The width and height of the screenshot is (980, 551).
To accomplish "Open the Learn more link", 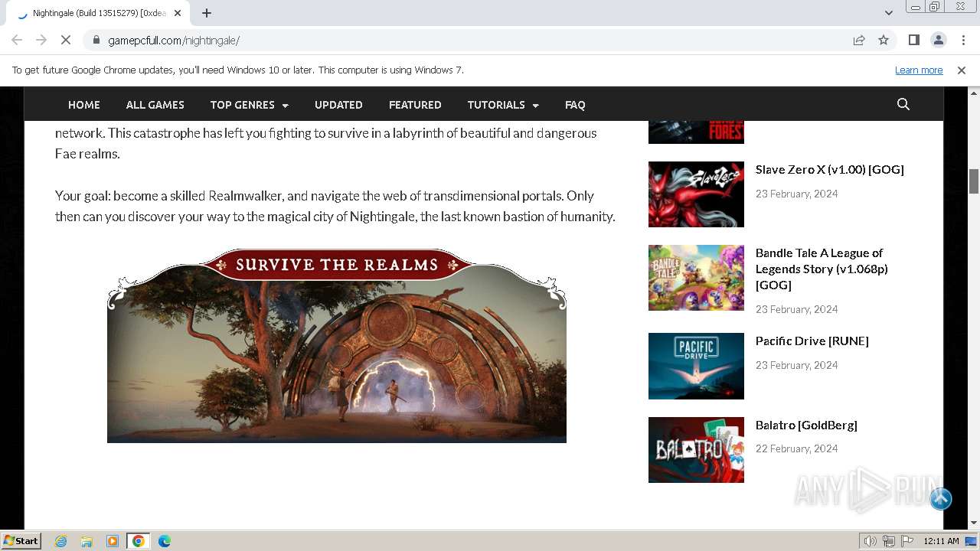I will click(x=919, y=70).
